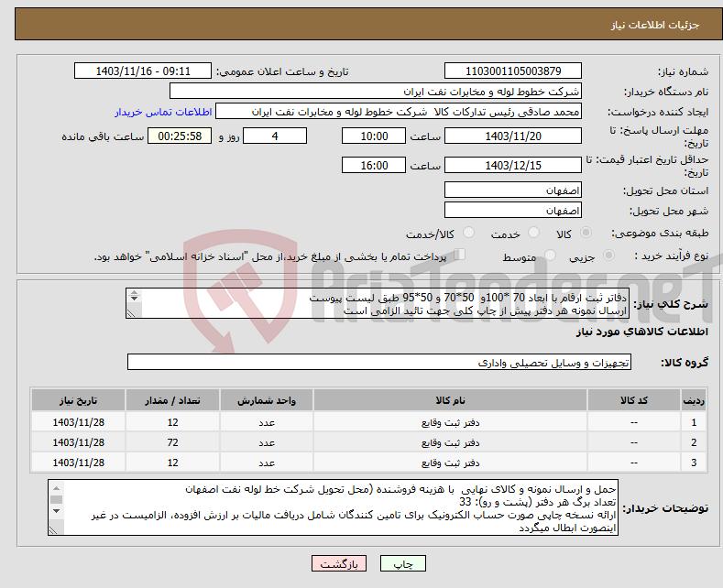Click the remaining days field showing 4
723x588 pixels.
coord(275,136)
